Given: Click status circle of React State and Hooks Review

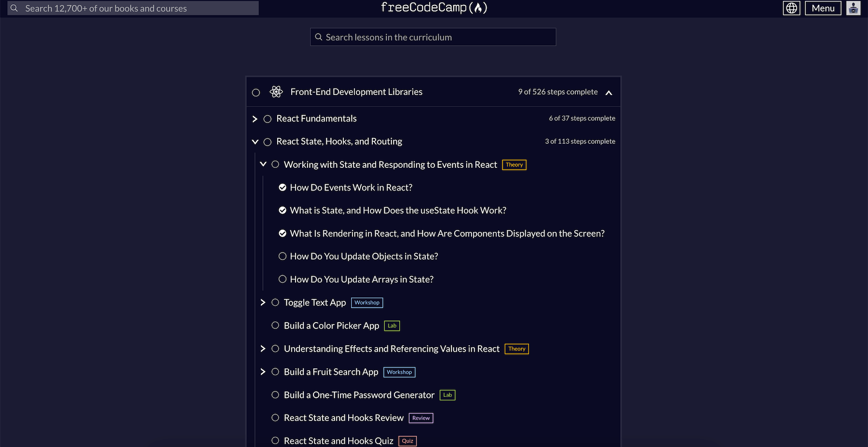Looking at the screenshot, I should pos(275,418).
